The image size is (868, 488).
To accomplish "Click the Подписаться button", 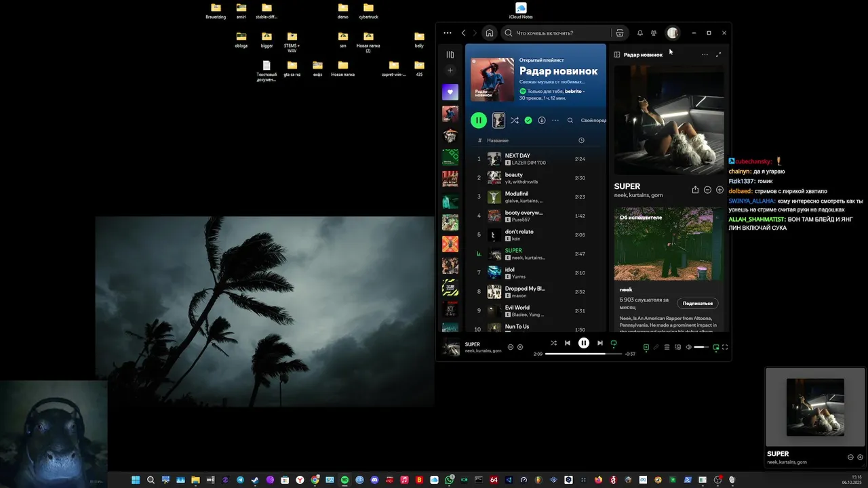I will tap(698, 303).
